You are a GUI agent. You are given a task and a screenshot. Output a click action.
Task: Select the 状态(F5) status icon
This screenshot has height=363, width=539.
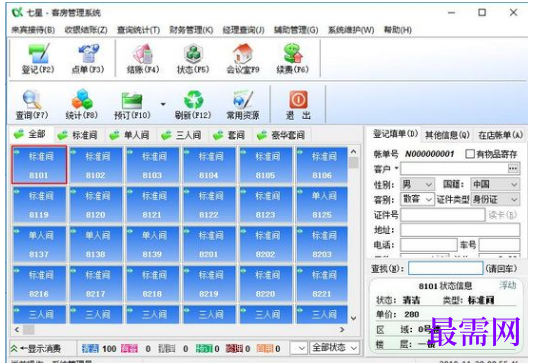[x=193, y=58]
